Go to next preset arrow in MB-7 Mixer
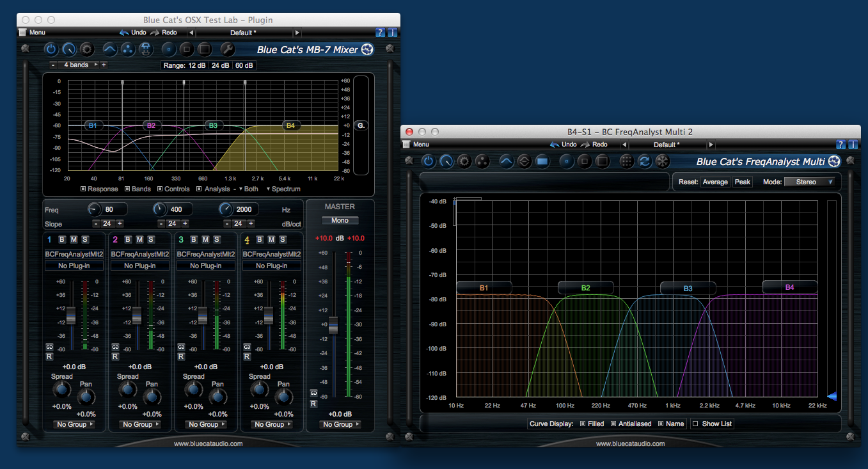This screenshot has width=868, height=469. pos(297,32)
